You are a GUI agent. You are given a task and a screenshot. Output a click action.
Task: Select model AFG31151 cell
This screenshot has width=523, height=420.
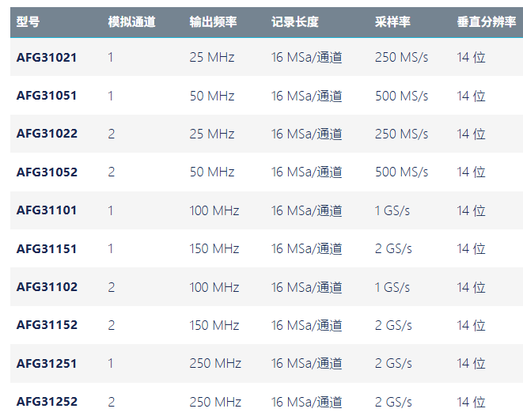[x=47, y=248]
